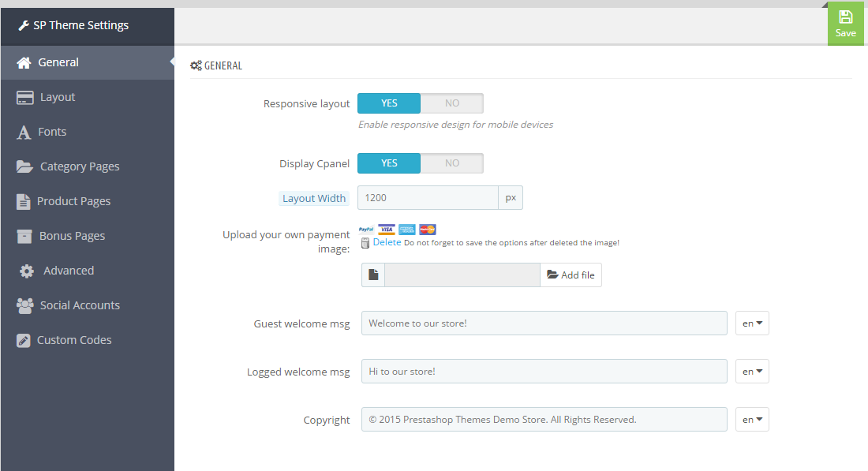868x471 pixels.
Task: Click the Category Pages folder icon
Action: [24, 166]
